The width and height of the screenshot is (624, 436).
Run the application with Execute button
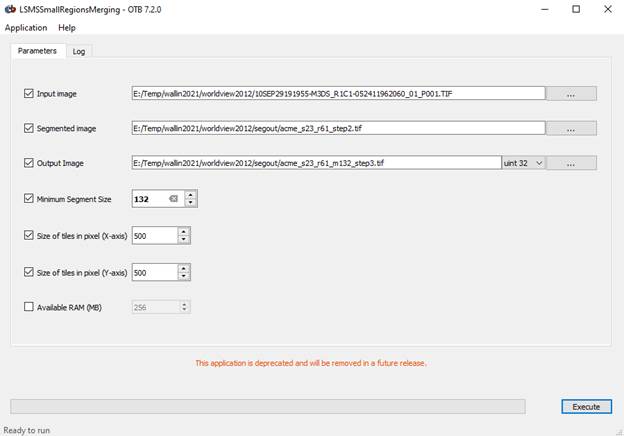coord(587,407)
